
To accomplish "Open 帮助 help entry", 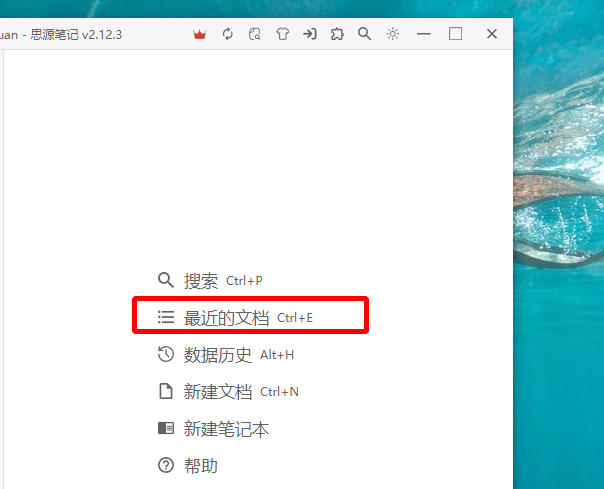I will (x=188, y=465).
